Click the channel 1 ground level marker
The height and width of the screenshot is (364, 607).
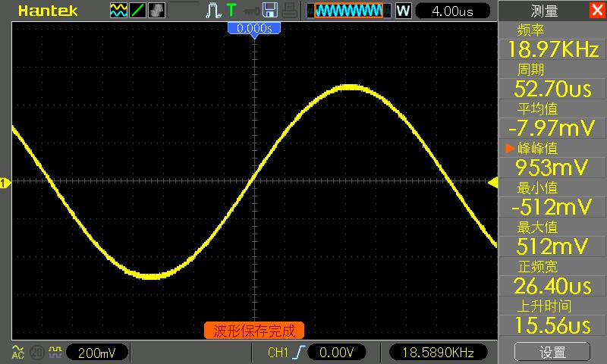[5, 183]
